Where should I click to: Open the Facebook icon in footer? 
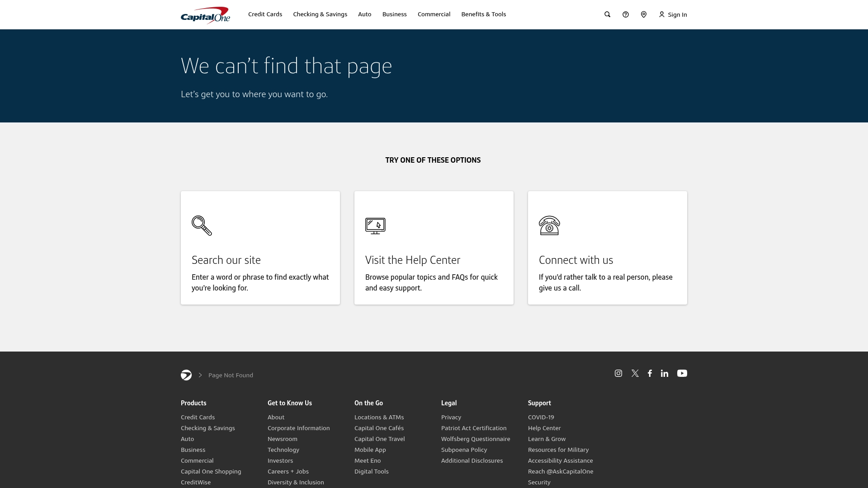point(650,373)
